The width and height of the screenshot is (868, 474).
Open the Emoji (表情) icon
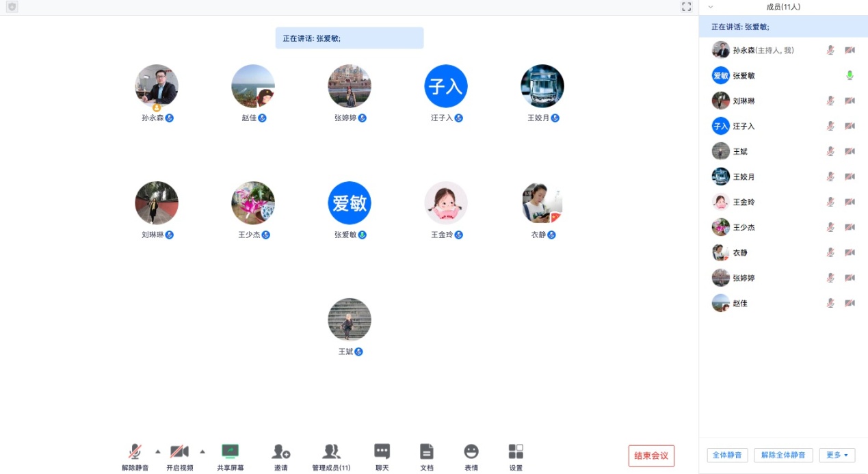(x=471, y=452)
